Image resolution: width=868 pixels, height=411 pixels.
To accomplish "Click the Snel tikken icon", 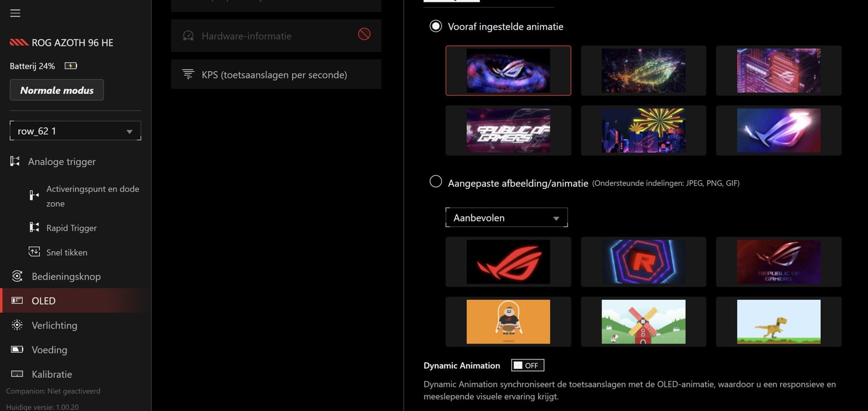I will pos(34,252).
